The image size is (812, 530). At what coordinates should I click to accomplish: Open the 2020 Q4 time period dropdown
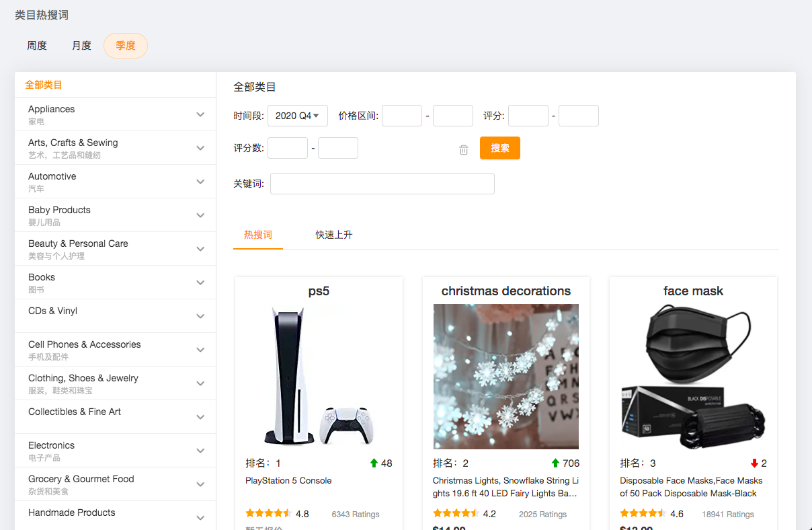[x=297, y=116]
